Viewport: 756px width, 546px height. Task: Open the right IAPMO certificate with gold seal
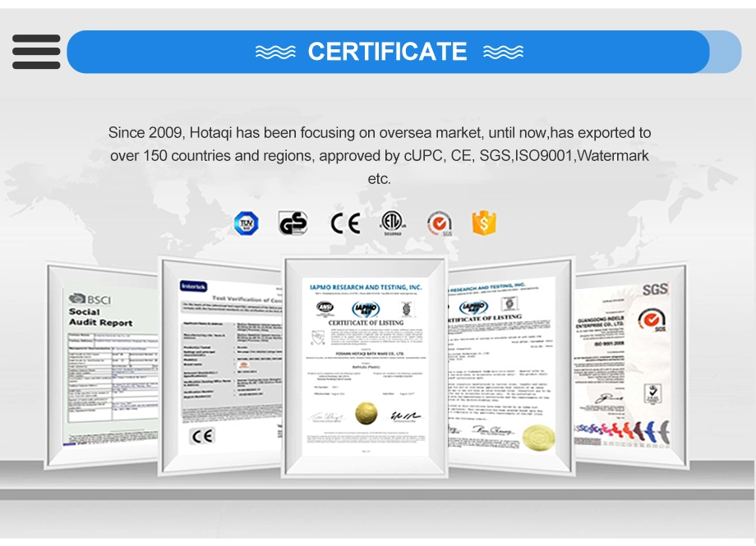point(511,366)
